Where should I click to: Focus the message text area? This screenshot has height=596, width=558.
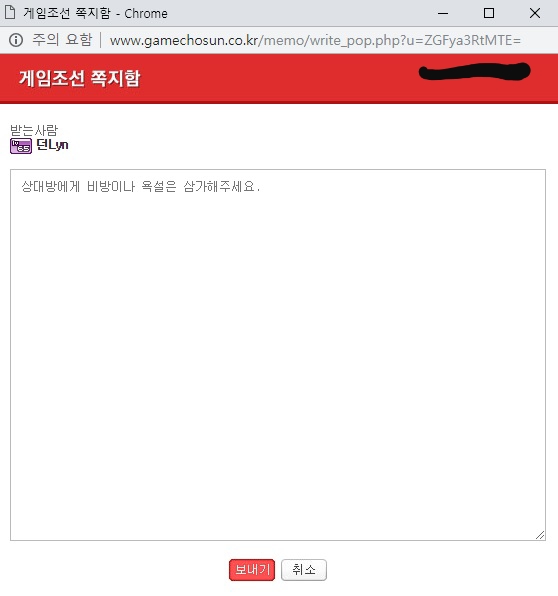(x=278, y=355)
